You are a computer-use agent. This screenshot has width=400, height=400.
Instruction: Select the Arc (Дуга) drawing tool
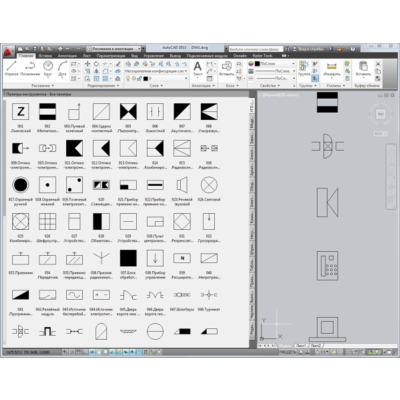[62, 69]
